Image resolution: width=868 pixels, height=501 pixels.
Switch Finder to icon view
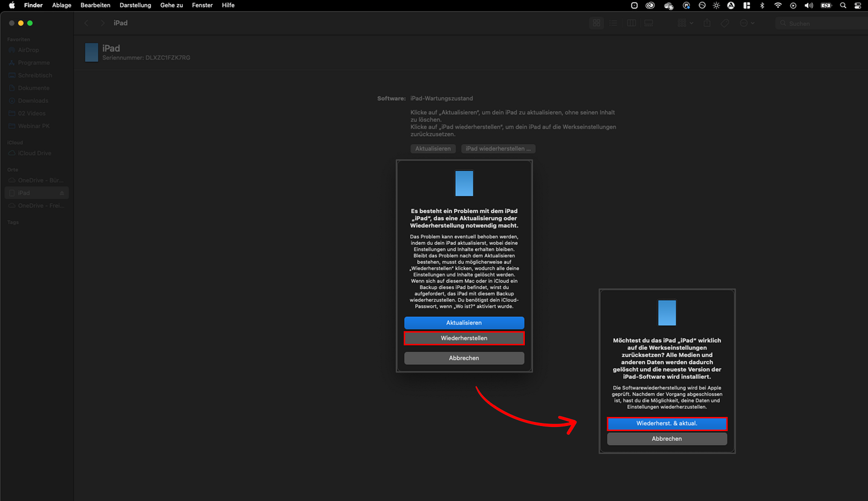596,23
